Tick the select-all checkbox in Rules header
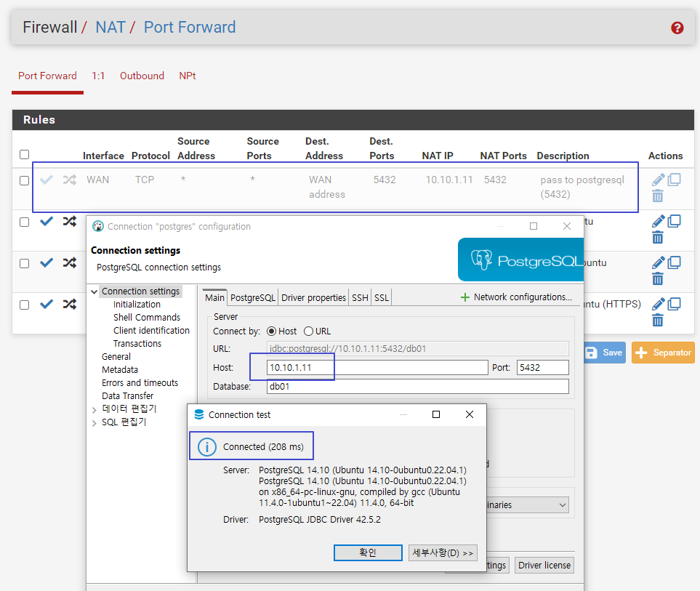Screen dimensions: 700x591 point(25,154)
